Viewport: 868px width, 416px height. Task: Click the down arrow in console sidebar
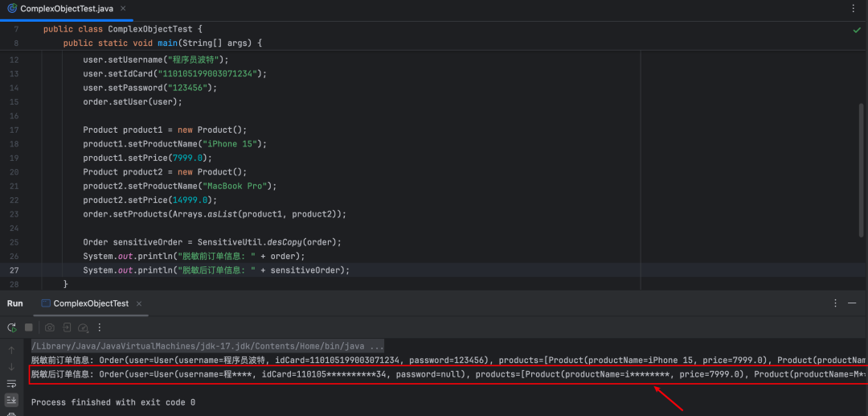(x=11, y=367)
